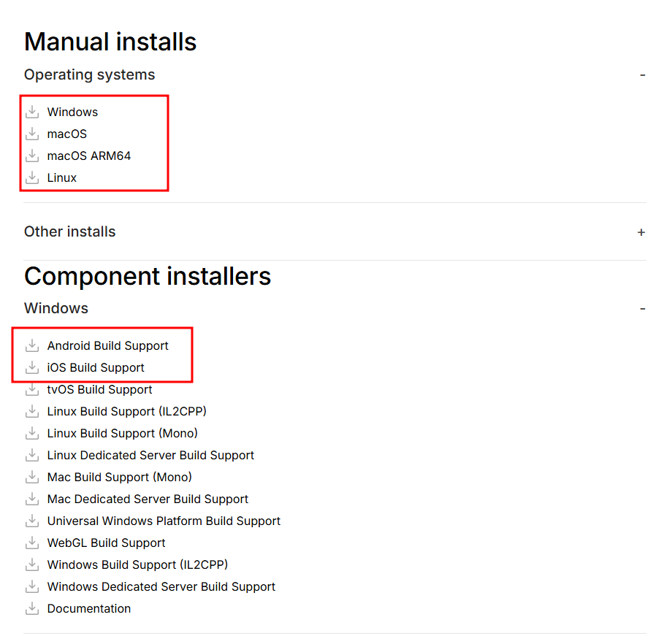
Task: Download Windows Dedicated Server Build Support
Action: coord(161,586)
